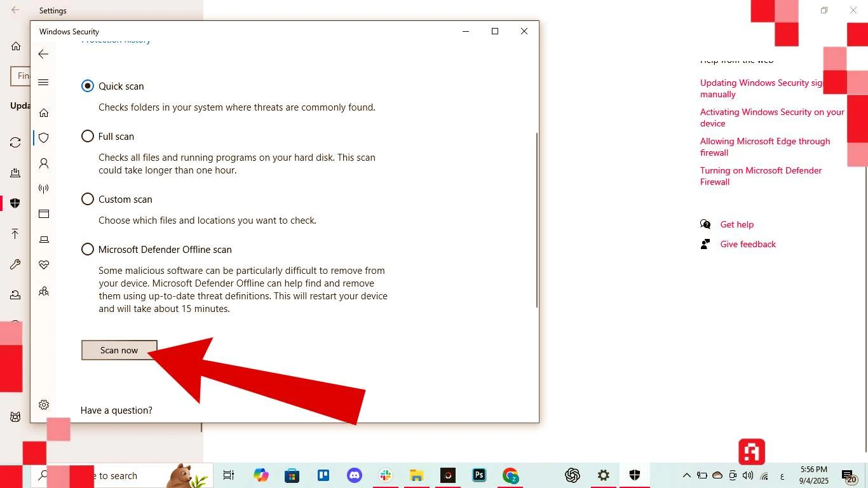Screen dimensions: 868x488
Task: Open Wi-Fi network tray icon
Action: 764,475
